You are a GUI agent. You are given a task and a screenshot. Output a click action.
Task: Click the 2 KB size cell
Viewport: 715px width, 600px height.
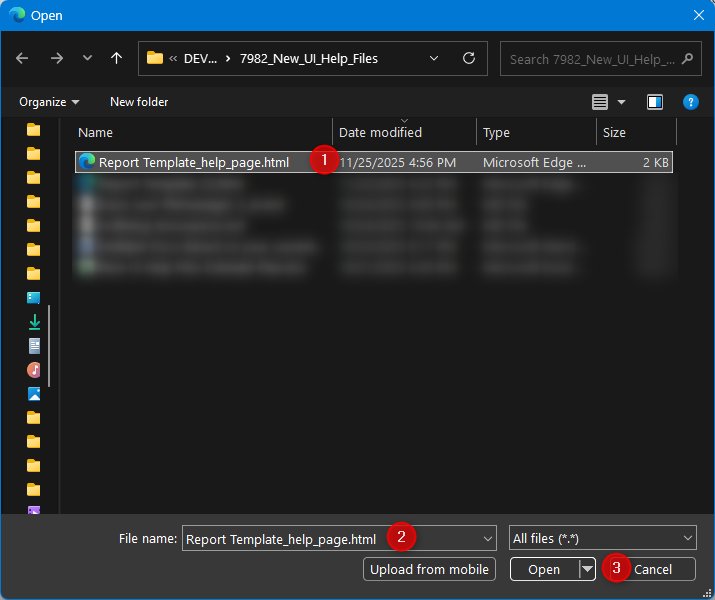pos(656,163)
